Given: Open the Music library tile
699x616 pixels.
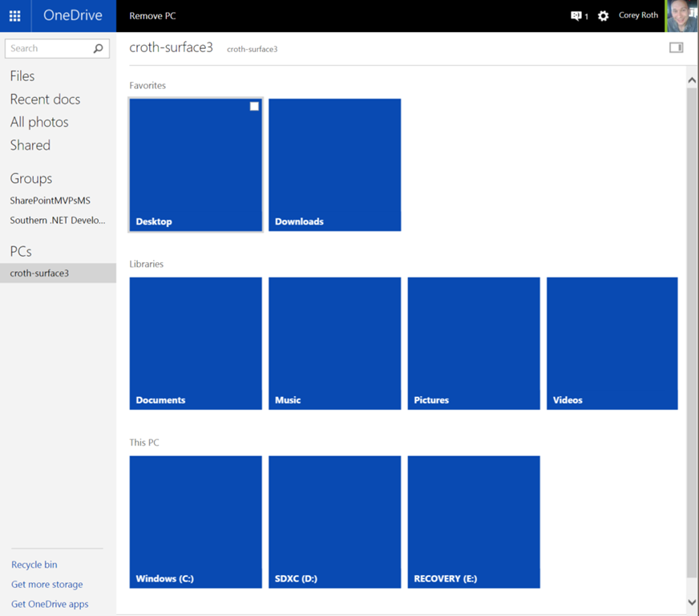Looking at the screenshot, I should click(335, 343).
